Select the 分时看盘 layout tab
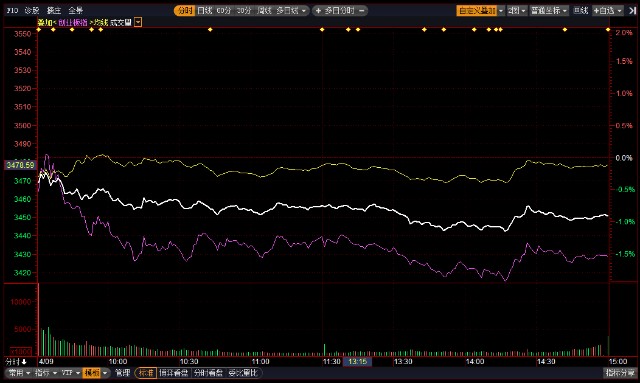 tap(208, 372)
